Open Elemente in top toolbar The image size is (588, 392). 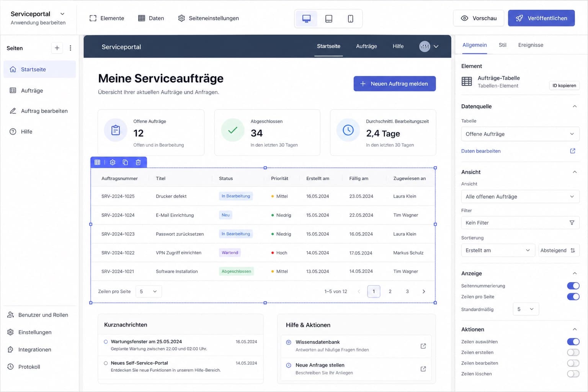tap(107, 18)
